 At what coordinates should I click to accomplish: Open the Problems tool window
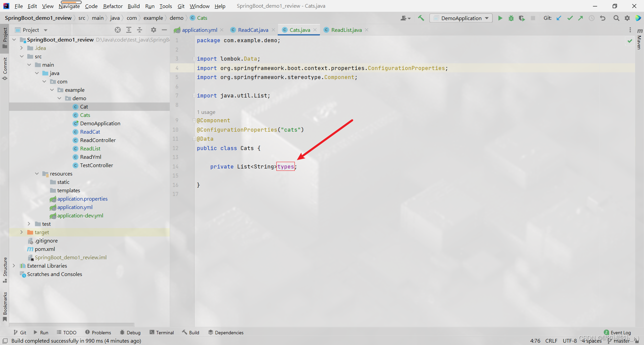pyautogui.click(x=98, y=332)
